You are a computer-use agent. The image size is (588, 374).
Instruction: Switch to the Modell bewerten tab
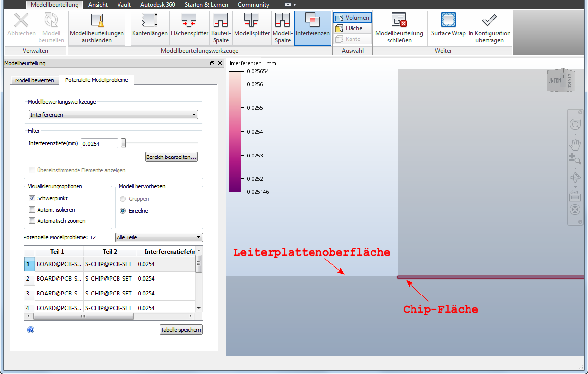35,80
